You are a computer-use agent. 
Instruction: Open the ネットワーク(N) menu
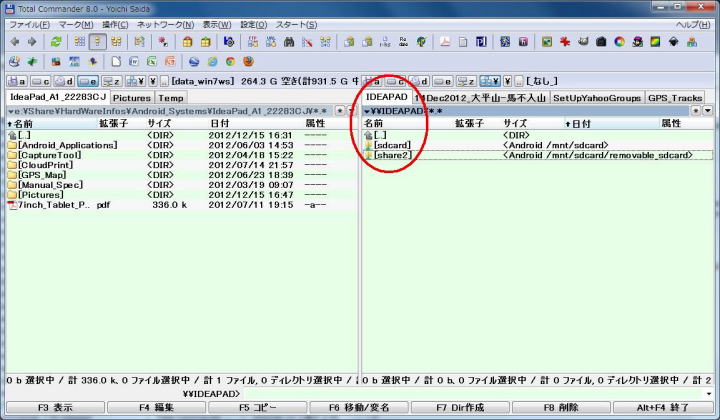[x=165, y=25]
